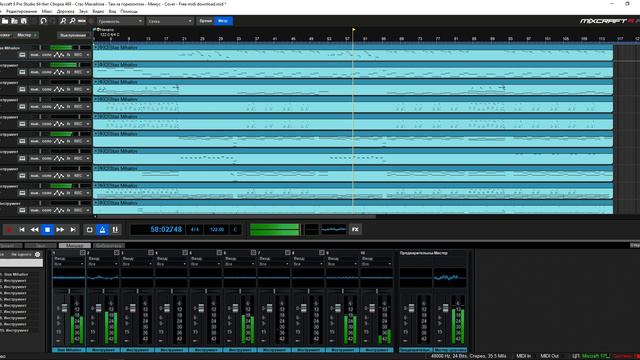Tick the mixer channel 2 checkbox
Image resolution: width=640 pixels, height=360 pixels.
[x=117, y=253]
